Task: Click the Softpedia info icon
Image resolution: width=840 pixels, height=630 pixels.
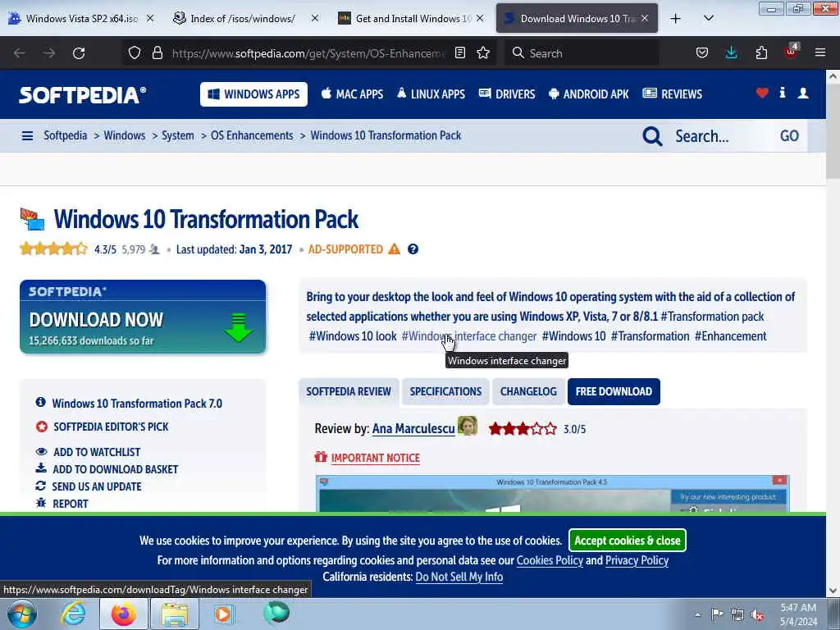Action: click(782, 93)
